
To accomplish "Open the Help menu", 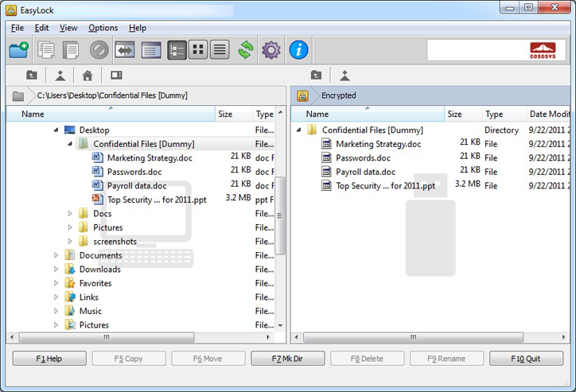I will (x=138, y=28).
